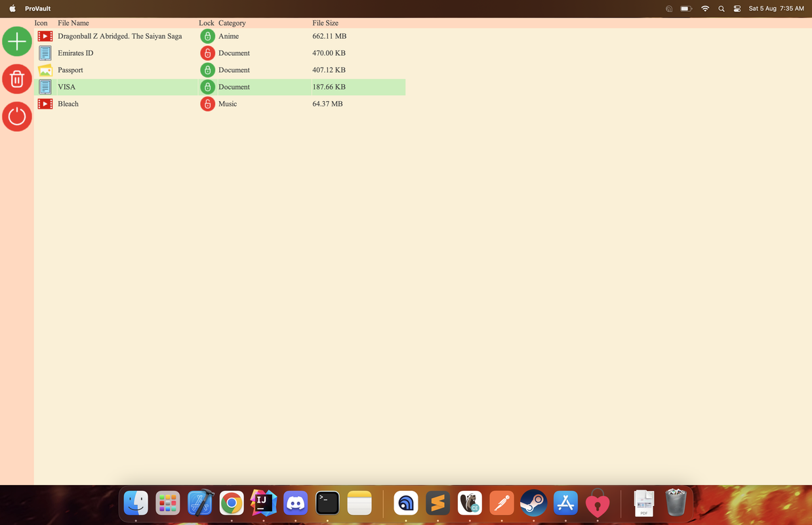Image resolution: width=812 pixels, height=525 pixels.
Task: Select the Emirates ID file name
Action: click(x=75, y=53)
